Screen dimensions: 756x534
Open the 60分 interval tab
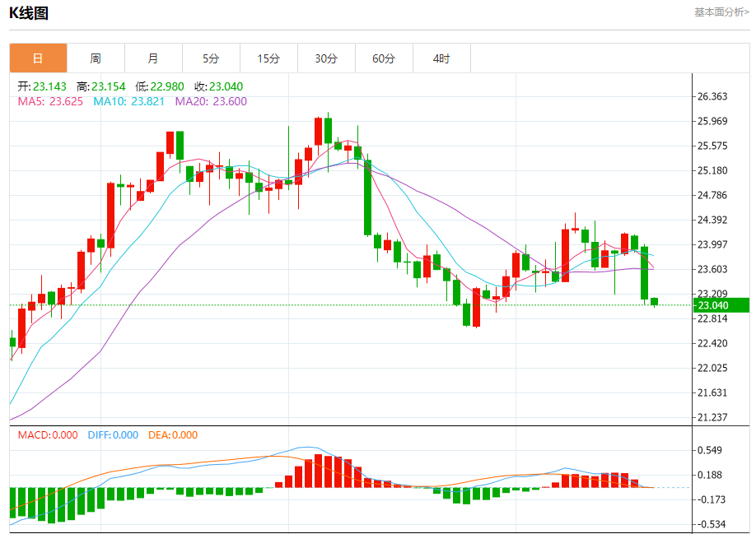(384, 58)
